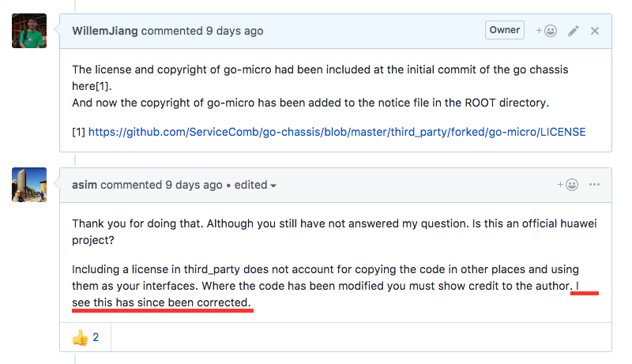Screen dimensions: 632x364
Task: Add a reaction to WillemJiang's comment
Action: (547, 31)
